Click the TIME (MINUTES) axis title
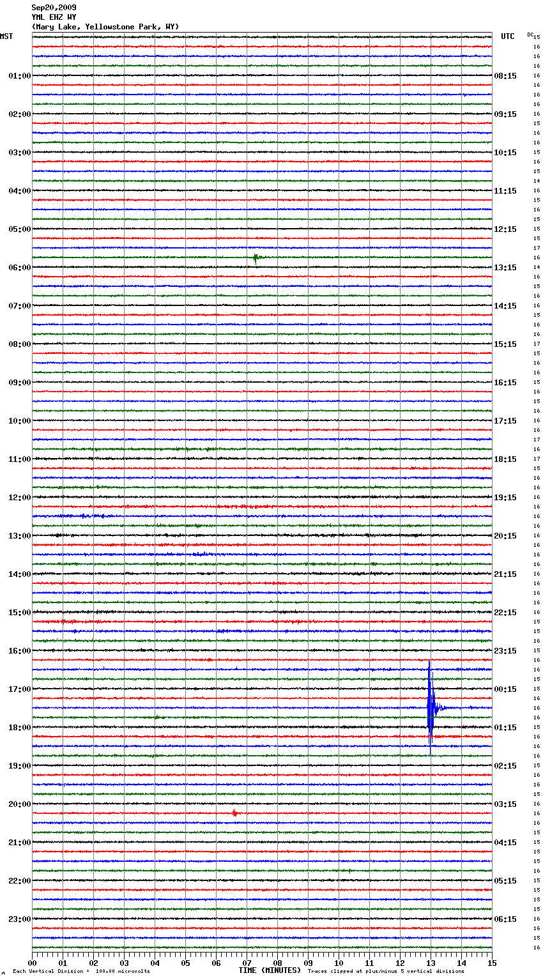Screen dimensions: 543x980 270,970
